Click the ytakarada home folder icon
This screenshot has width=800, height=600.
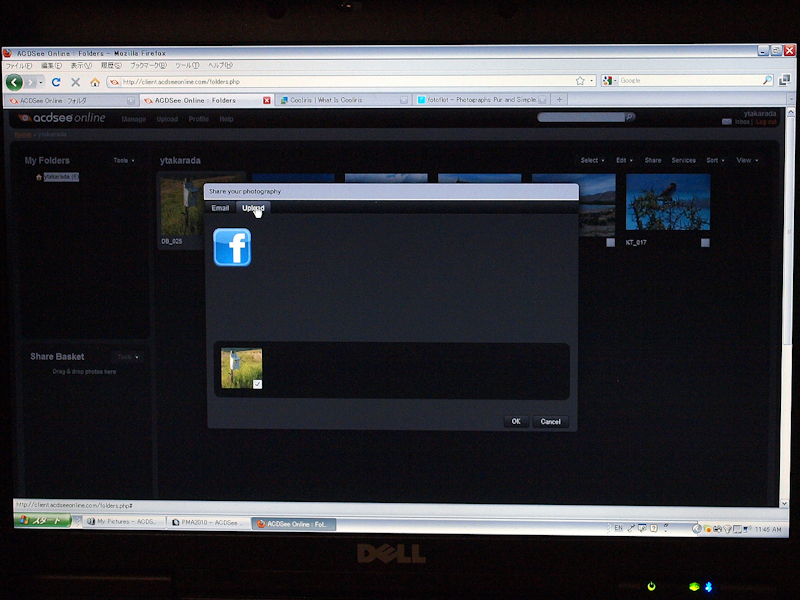(x=38, y=177)
